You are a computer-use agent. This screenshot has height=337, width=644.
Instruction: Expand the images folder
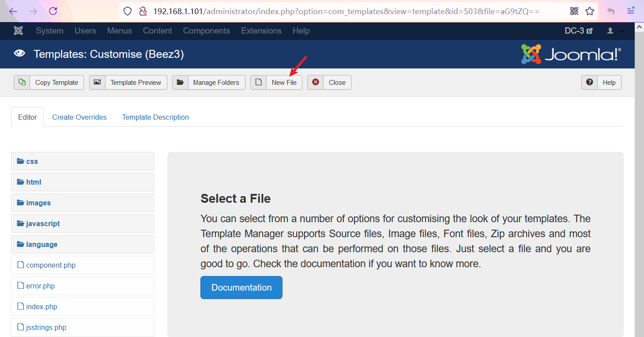(x=83, y=203)
